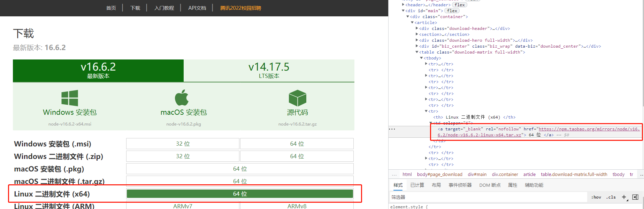This screenshot has width=644, height=209.
Task: Click node-v16.6.2-x64.msi file name
Action: point(70,124)
